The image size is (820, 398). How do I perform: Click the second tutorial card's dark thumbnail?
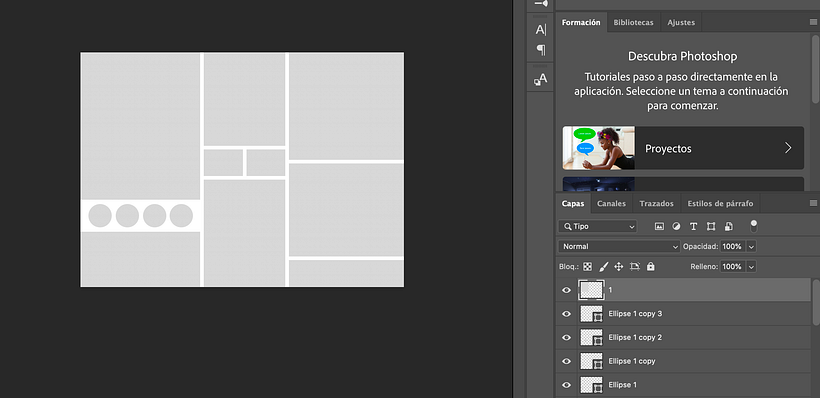(599, 184)
